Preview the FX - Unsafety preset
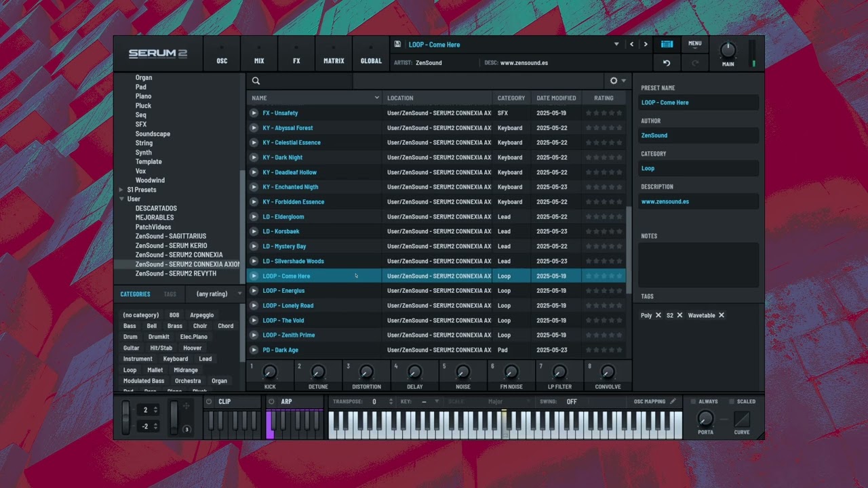Viewport: 868px width, 488px height. click(x=254, y=113)
